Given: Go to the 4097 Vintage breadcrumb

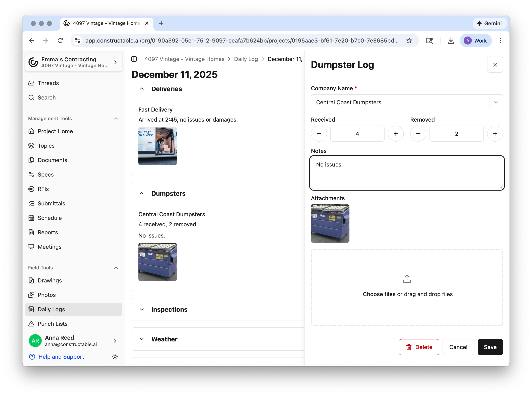Looking at the screenshot, I should 184,59.
